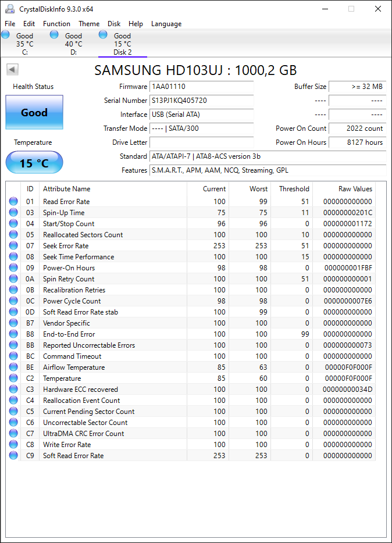392x543 pixels.
Task: Open the File menu
Action: [x=10, y=24]
